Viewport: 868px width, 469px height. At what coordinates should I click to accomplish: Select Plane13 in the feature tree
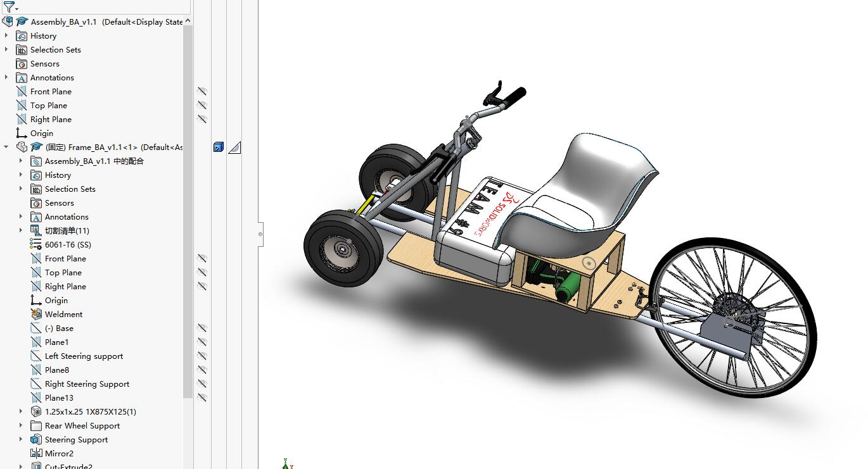click(x=58, y=397)
